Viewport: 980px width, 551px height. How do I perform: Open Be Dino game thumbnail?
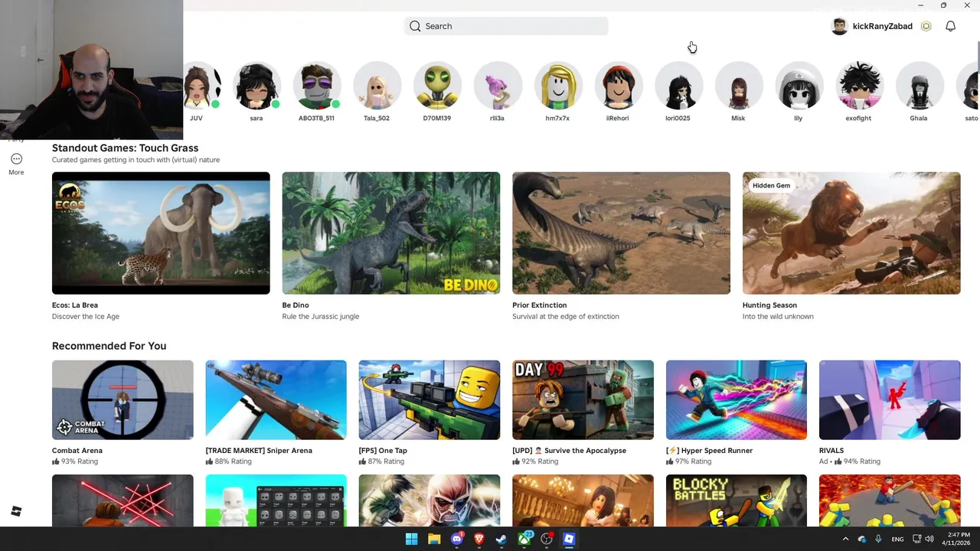click(391, 233)
